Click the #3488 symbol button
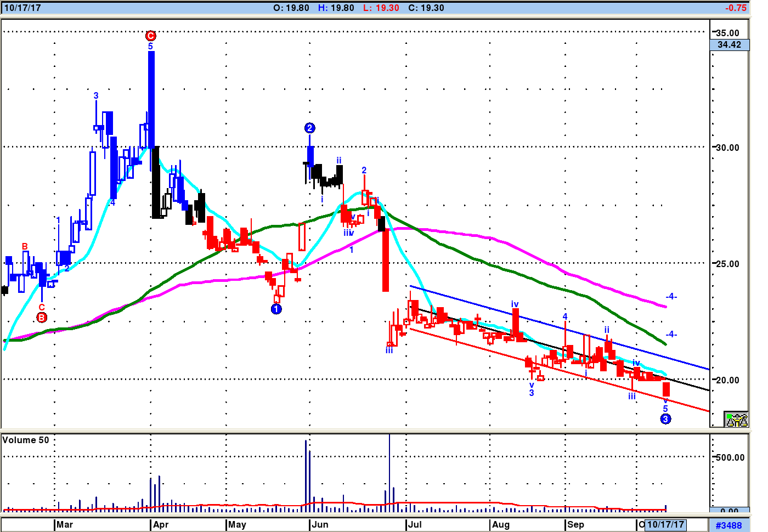The height and width of the screenshot is (532, 768). (x=729, y=525)
